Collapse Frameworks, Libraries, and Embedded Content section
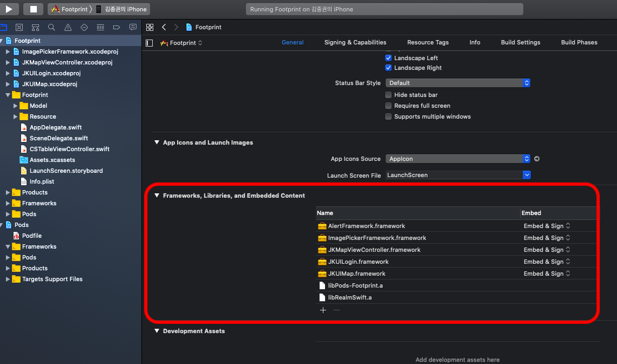The width and height of the screenshot is (617, 364). tap(157, 196)
